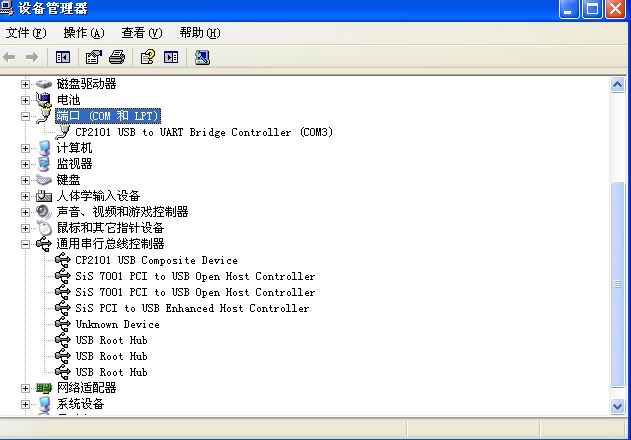Collapse the 端口 (COM 和 LPT) node
The width and height of the screenshot is (631, 440).
tap(26, 116)
